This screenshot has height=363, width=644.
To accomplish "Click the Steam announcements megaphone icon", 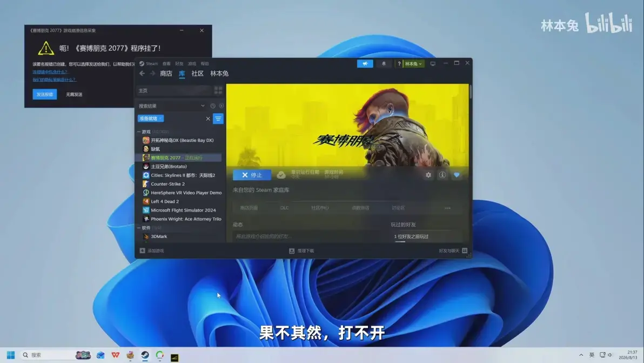I will point(365,64).
